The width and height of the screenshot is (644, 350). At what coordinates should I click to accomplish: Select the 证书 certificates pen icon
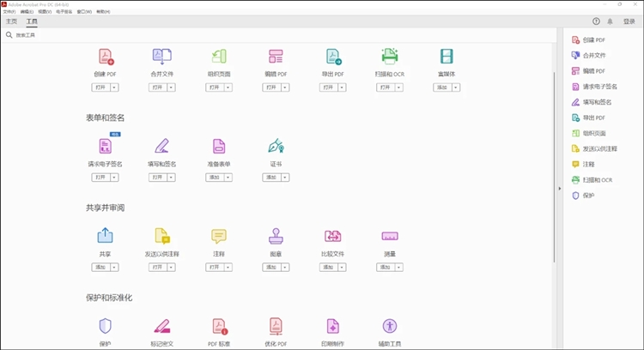click(276, 147)
